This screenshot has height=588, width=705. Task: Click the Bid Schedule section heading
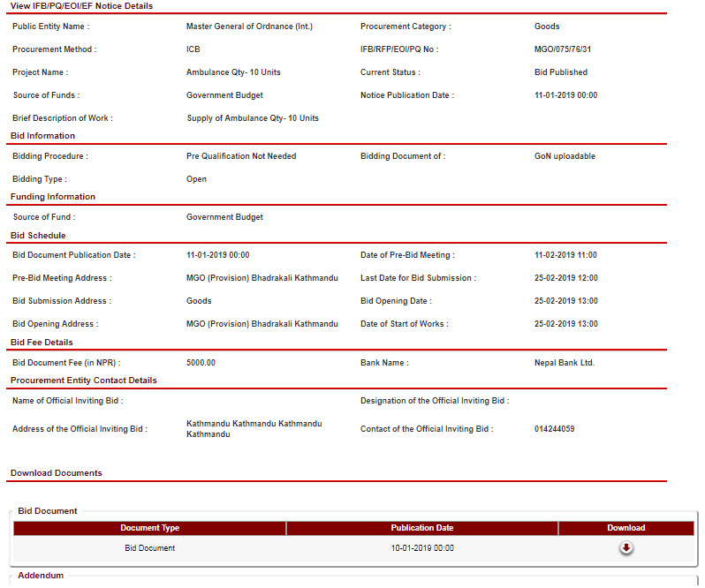click(x=38, y=236)
